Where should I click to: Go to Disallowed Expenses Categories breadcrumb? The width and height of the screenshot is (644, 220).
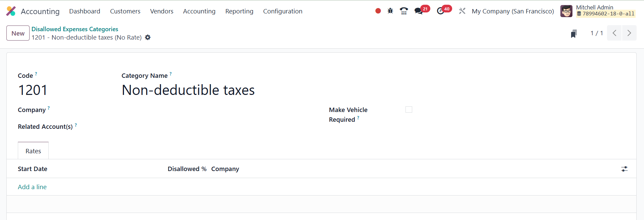click(75, 29)
